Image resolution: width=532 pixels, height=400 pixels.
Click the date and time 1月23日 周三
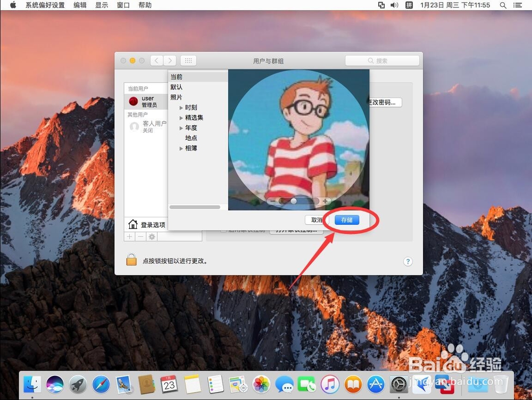455,5
